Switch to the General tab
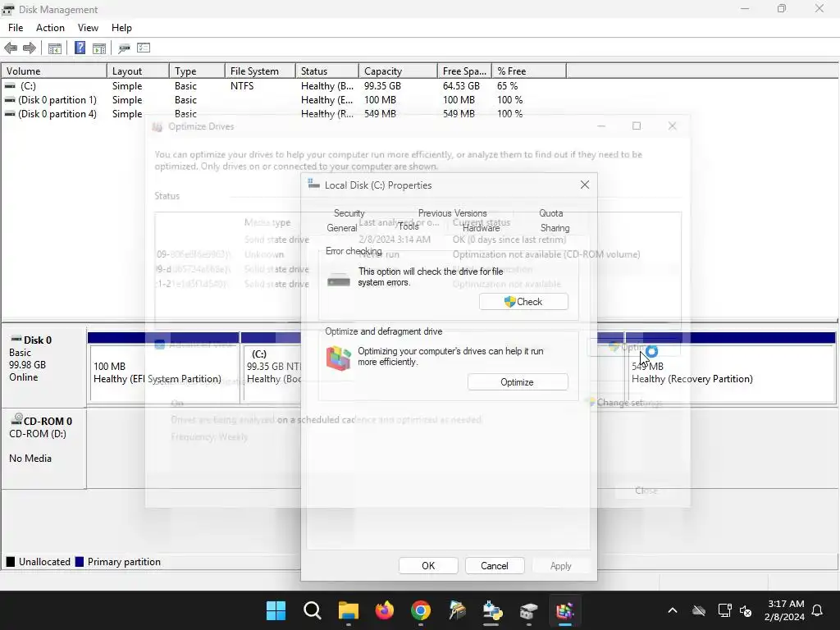The width and height of the screenshot is (840, 630). pyautogui.click(x=342, y=228)
